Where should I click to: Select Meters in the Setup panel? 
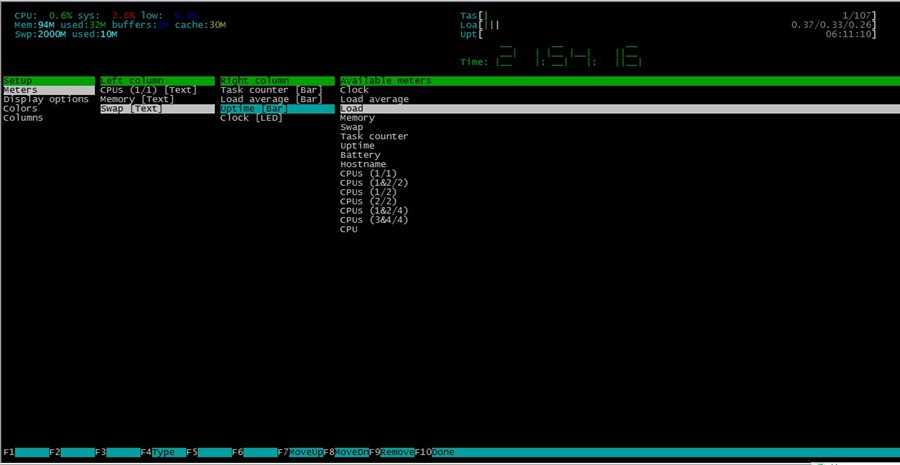point(49,90)
